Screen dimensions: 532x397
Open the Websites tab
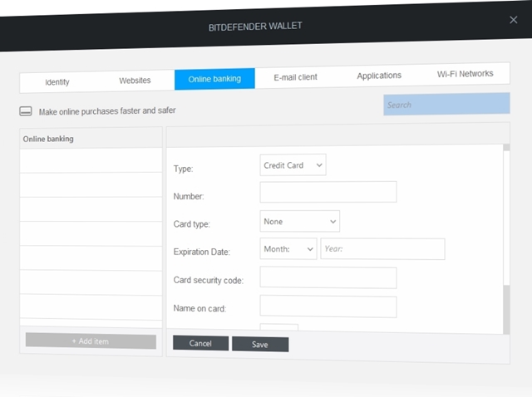click(135, 81)
